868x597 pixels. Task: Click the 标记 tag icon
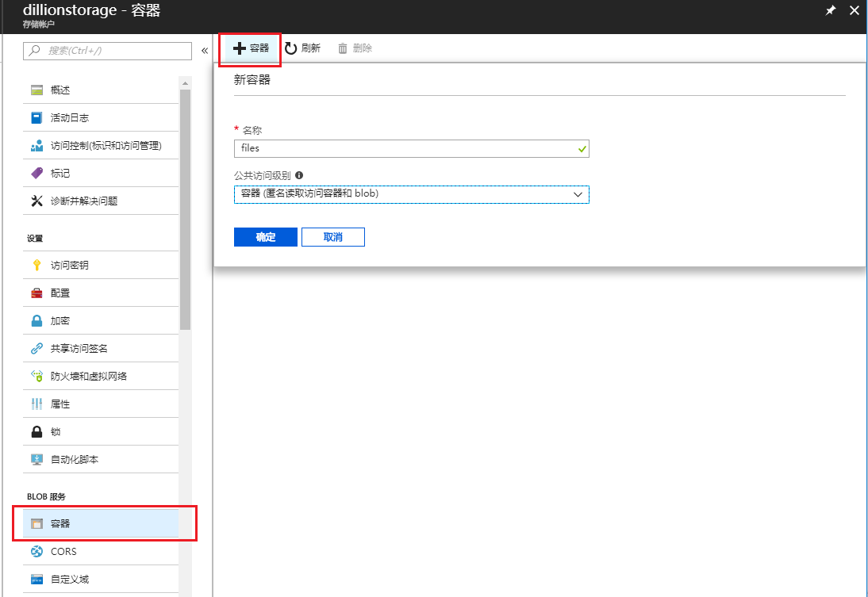[x=36, y=174]
